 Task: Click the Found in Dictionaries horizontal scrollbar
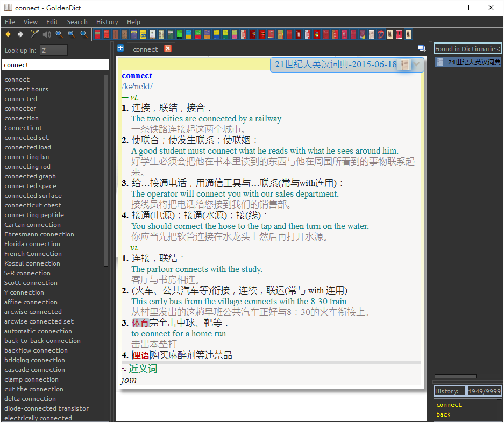coord(455,376)
